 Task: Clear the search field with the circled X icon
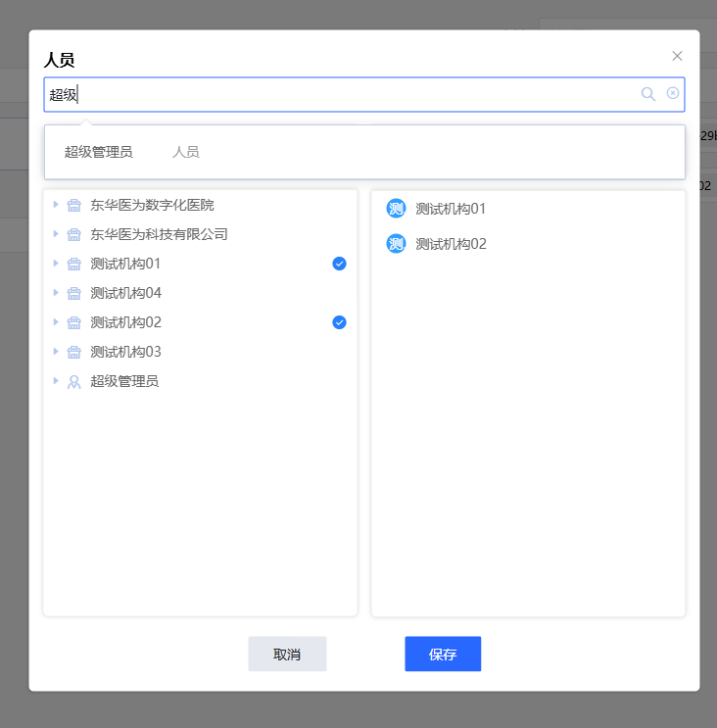tap(673, 93)
